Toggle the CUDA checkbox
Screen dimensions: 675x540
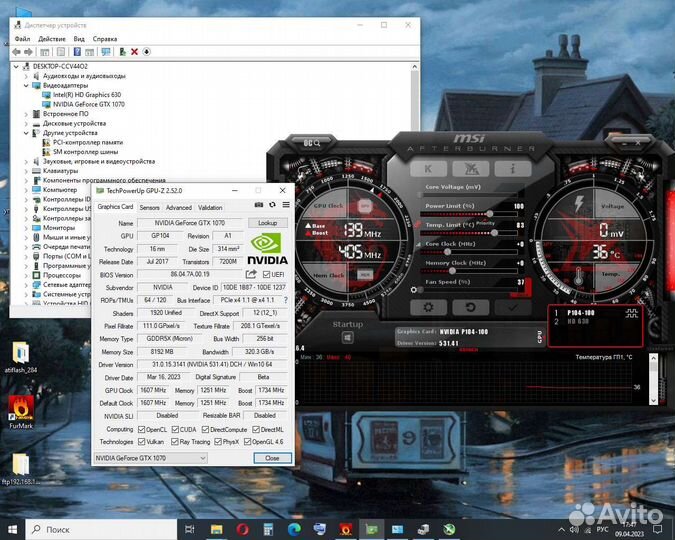[175, 429]
